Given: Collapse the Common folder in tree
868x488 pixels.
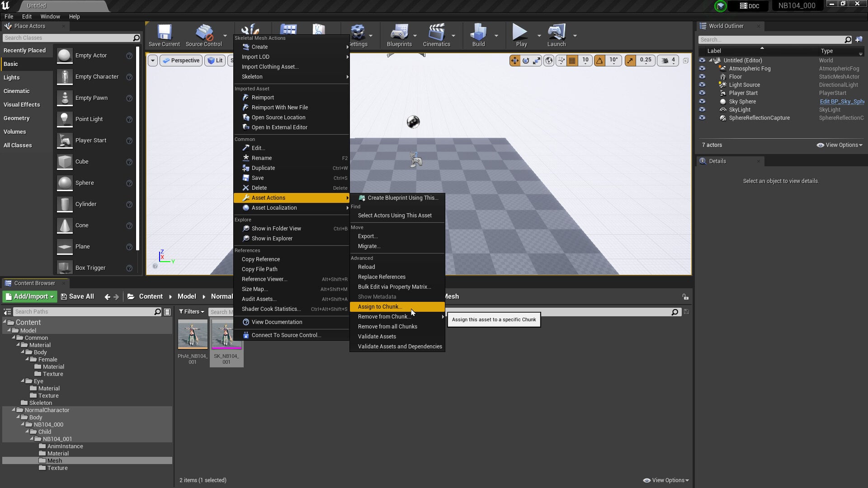Looking at the screenshot, I should [x=14, y=338].
